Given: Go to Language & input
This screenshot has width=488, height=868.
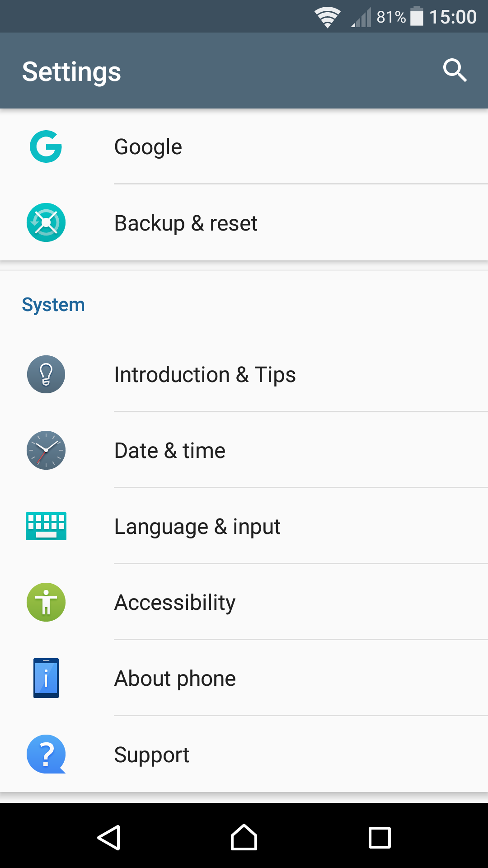Looking at the screenshot, I should 197,527.
